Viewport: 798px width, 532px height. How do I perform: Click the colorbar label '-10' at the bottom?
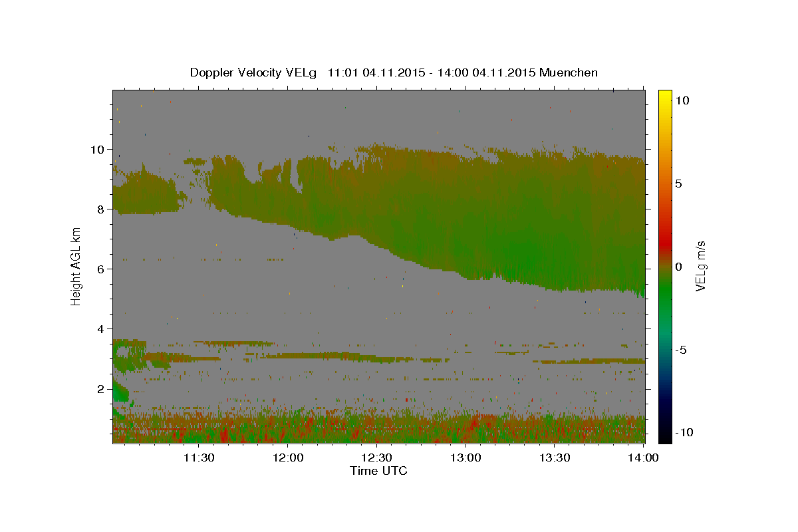(x=684, y=432)
